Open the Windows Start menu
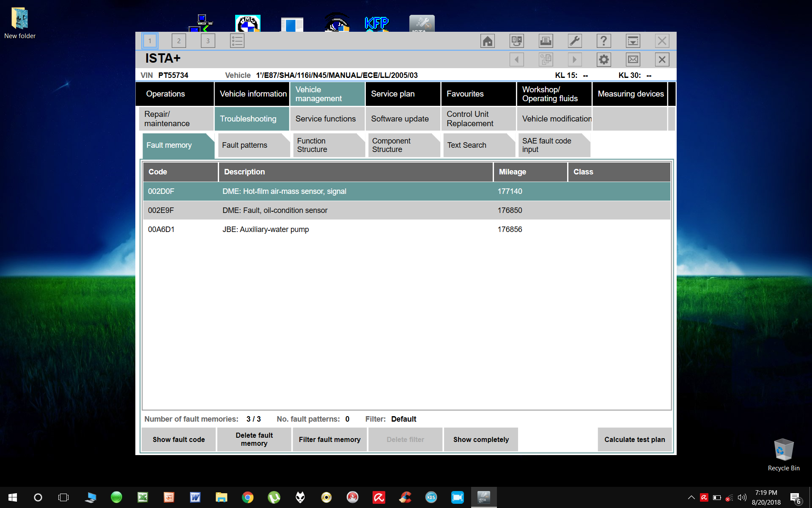Screen dimensions: 812x508 click(x=13, y=497)
